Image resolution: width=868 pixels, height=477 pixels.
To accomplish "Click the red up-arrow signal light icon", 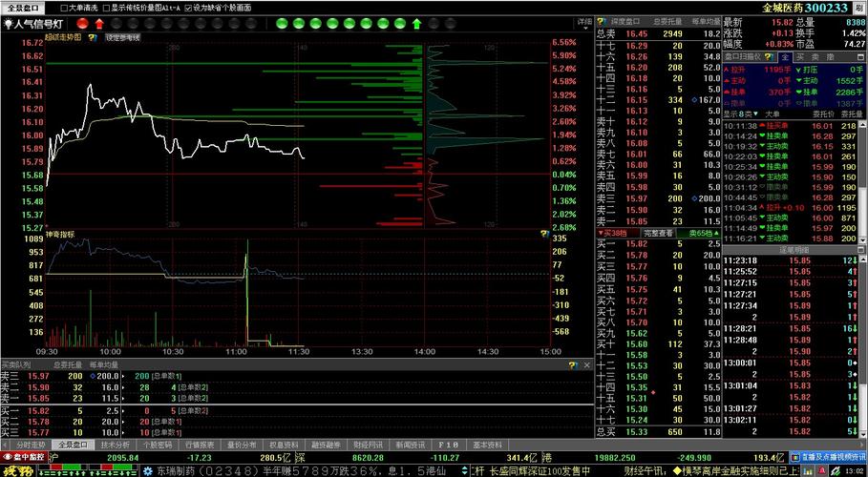I will [97, 22].
